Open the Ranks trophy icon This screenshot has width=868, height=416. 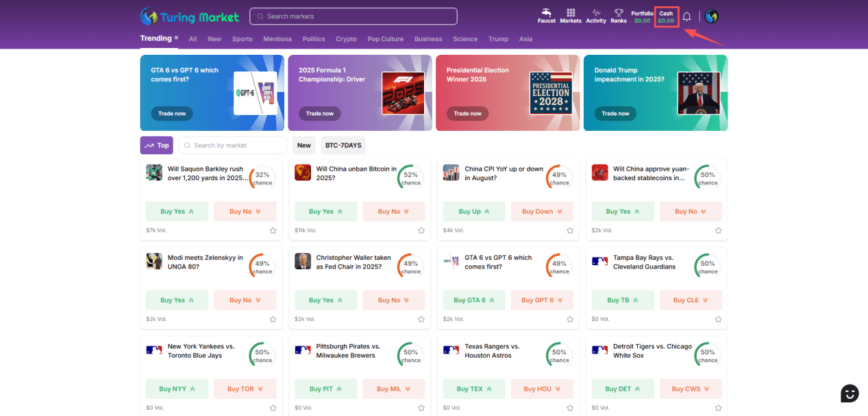click(619, 16)
